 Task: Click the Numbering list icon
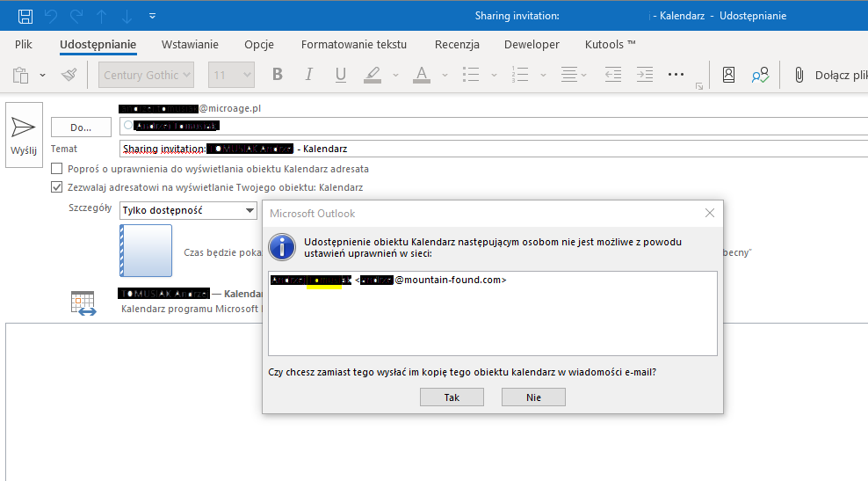pos(520,74)
